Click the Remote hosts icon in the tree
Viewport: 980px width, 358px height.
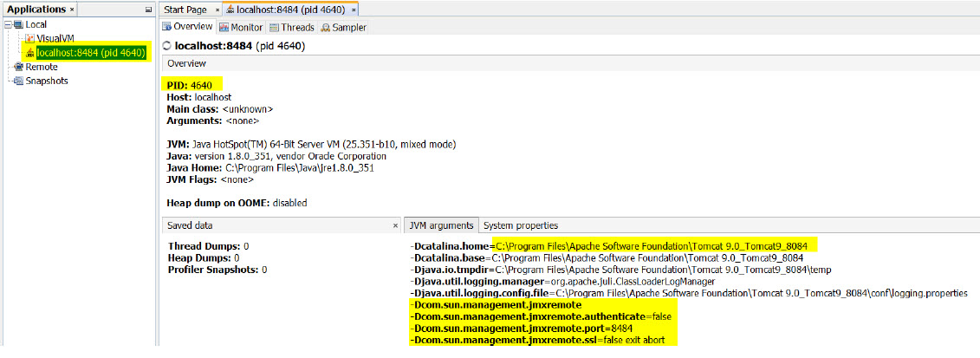19,67
